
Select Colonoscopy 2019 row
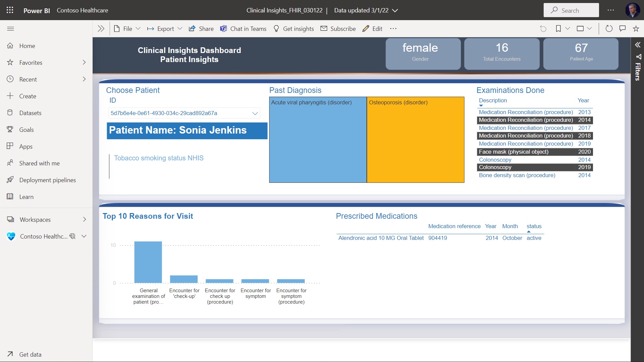coord(535,167)
